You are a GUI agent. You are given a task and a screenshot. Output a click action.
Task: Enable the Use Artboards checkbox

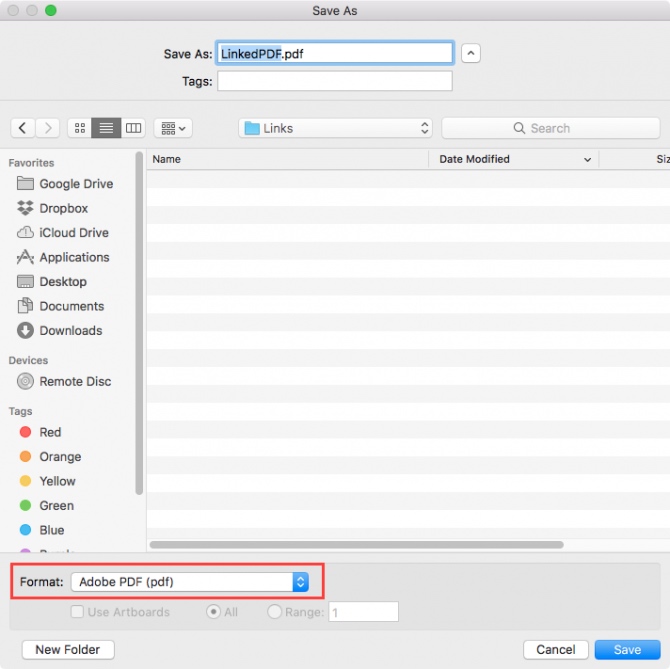(77, 612)
